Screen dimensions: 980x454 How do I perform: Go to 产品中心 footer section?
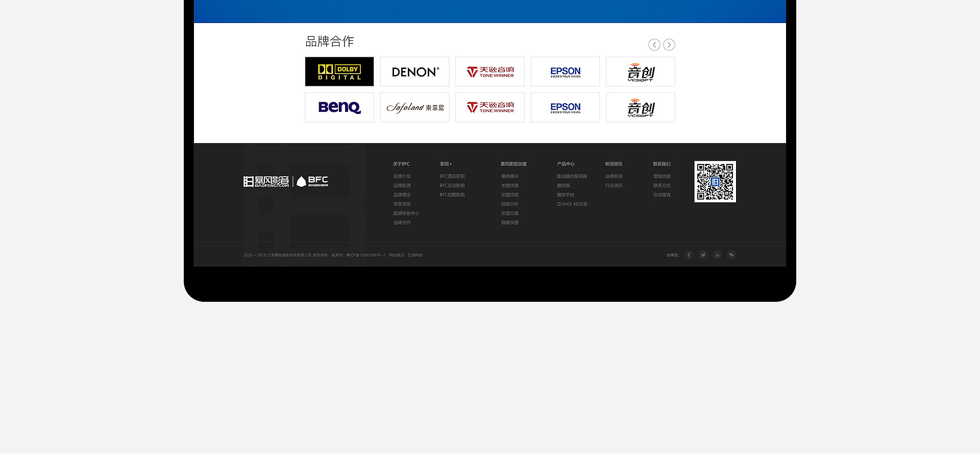point(566,164)
